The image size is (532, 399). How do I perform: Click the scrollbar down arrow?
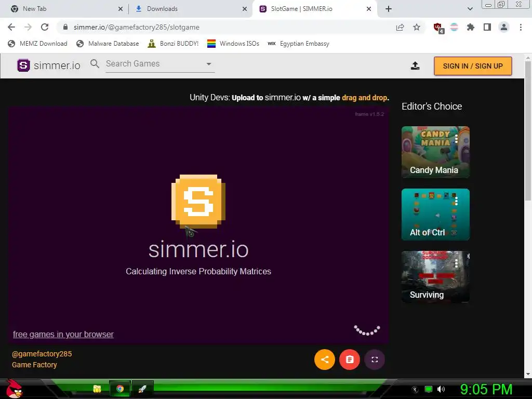pos(528,374)
